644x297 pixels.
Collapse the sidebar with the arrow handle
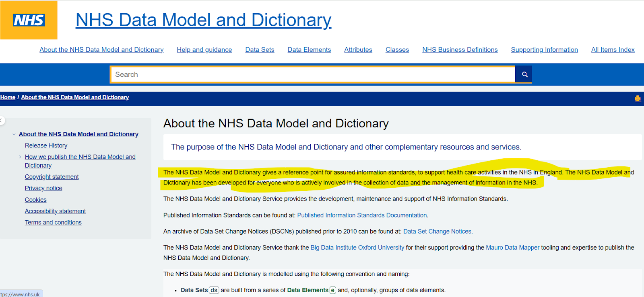click(2, 120)
